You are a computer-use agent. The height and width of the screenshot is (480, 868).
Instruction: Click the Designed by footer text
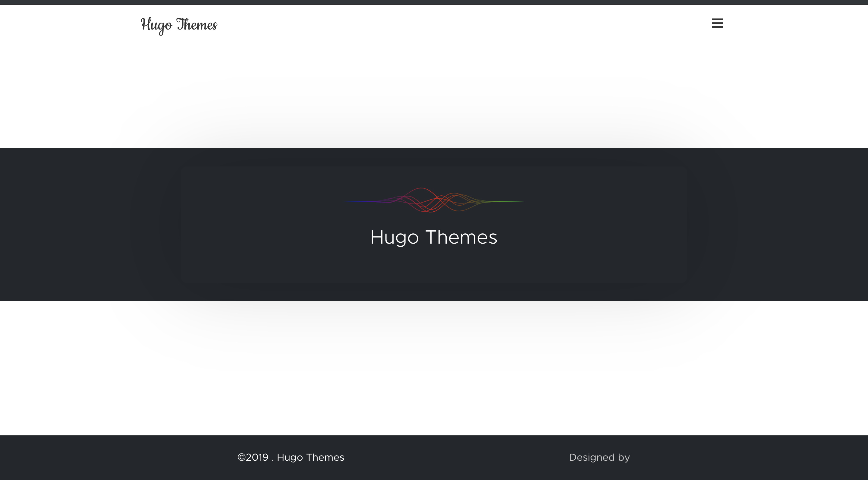[x=599, y=458]
